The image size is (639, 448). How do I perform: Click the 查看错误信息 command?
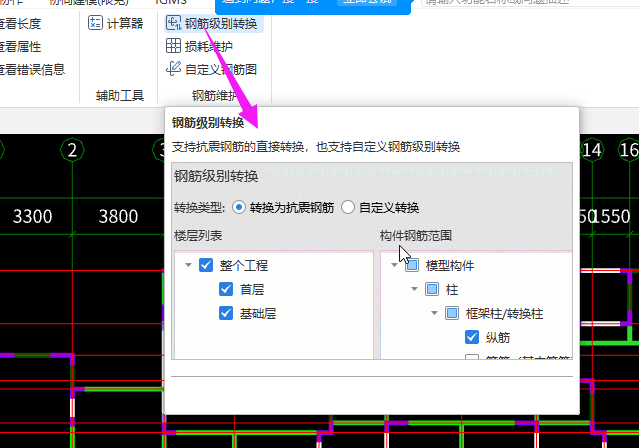32,69
